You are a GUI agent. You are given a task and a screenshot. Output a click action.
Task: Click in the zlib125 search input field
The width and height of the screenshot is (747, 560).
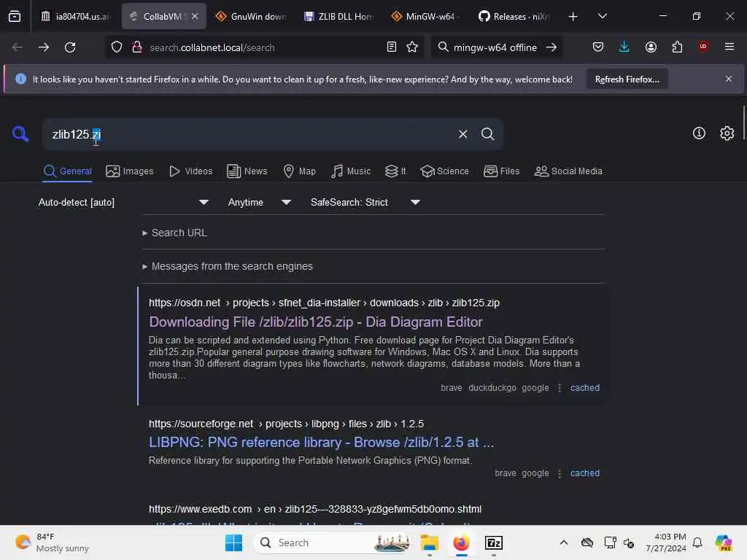point(248,134)
